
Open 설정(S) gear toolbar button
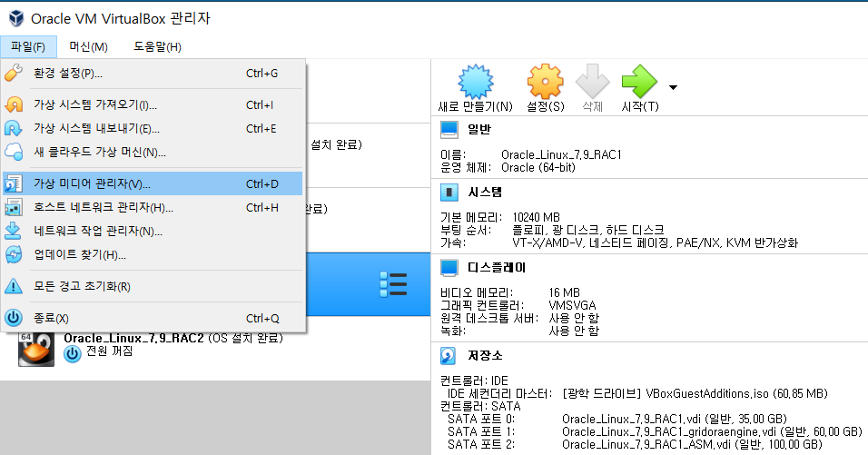(x=546, y=89)
